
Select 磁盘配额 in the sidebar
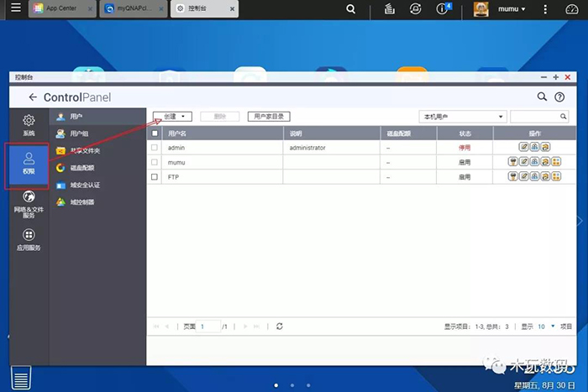coord(97,168)
